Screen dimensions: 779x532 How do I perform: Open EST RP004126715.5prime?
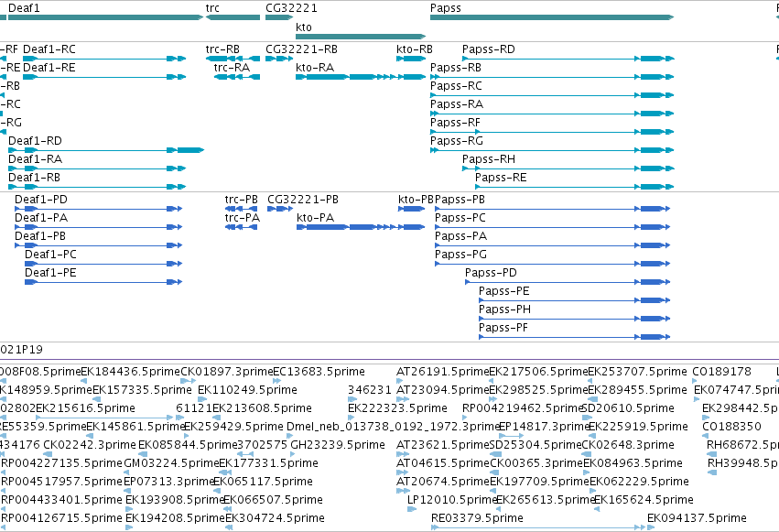(61, 519)
